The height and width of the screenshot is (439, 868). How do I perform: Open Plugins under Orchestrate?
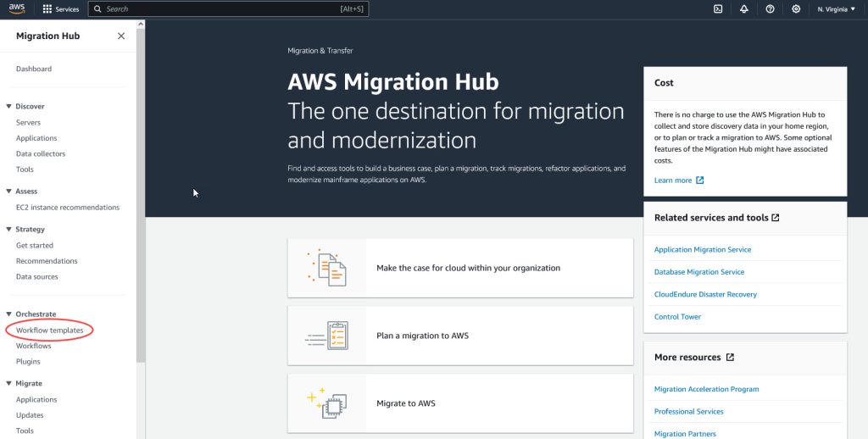pos(28,361)
